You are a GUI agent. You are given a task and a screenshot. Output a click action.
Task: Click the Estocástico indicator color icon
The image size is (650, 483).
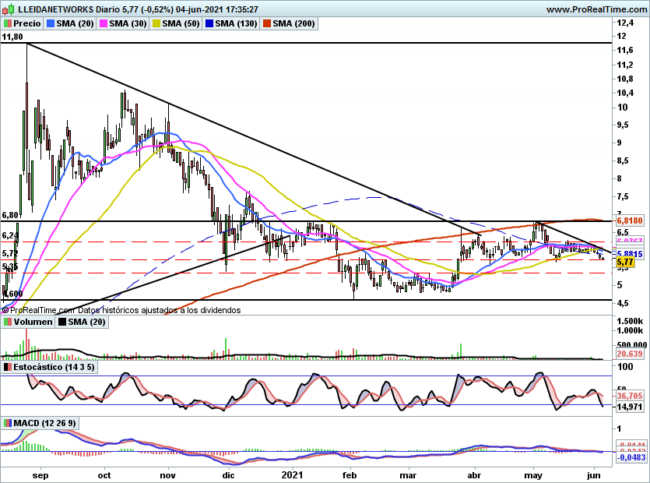click(7, 367)
